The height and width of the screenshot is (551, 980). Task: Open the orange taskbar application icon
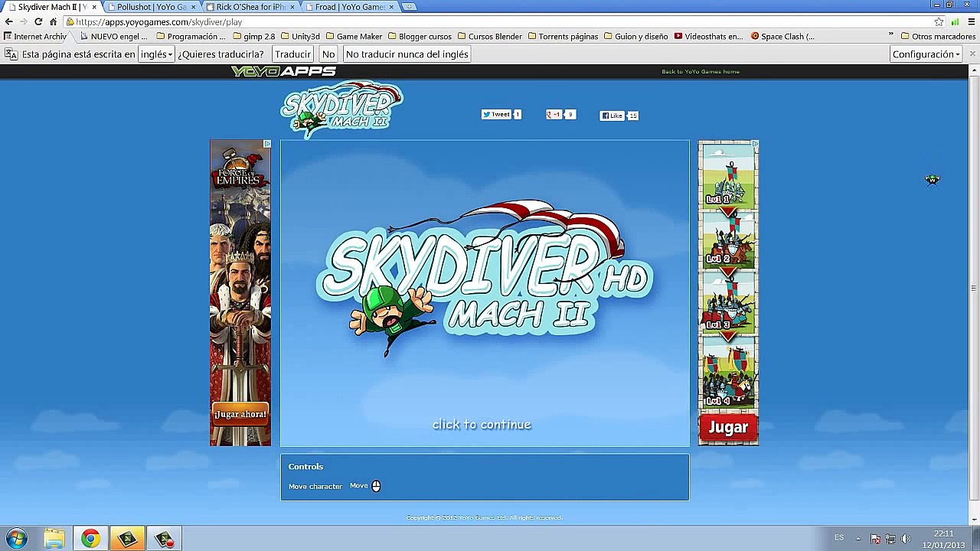coord(127,539)
